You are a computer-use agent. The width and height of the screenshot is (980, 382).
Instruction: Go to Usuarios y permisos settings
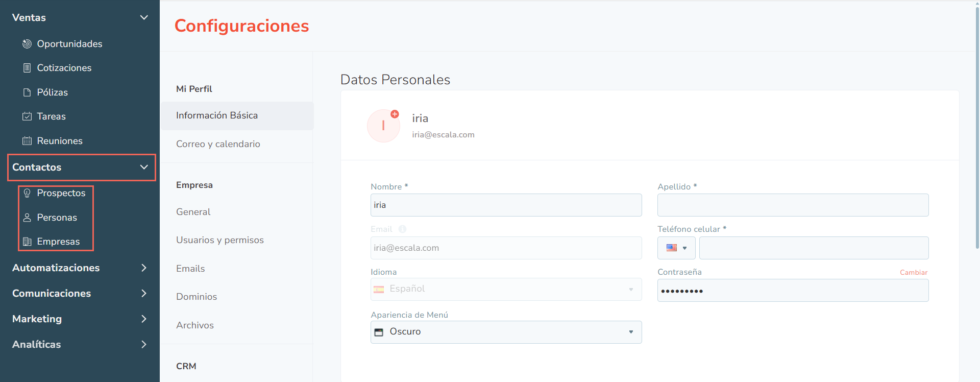(220, 240)
